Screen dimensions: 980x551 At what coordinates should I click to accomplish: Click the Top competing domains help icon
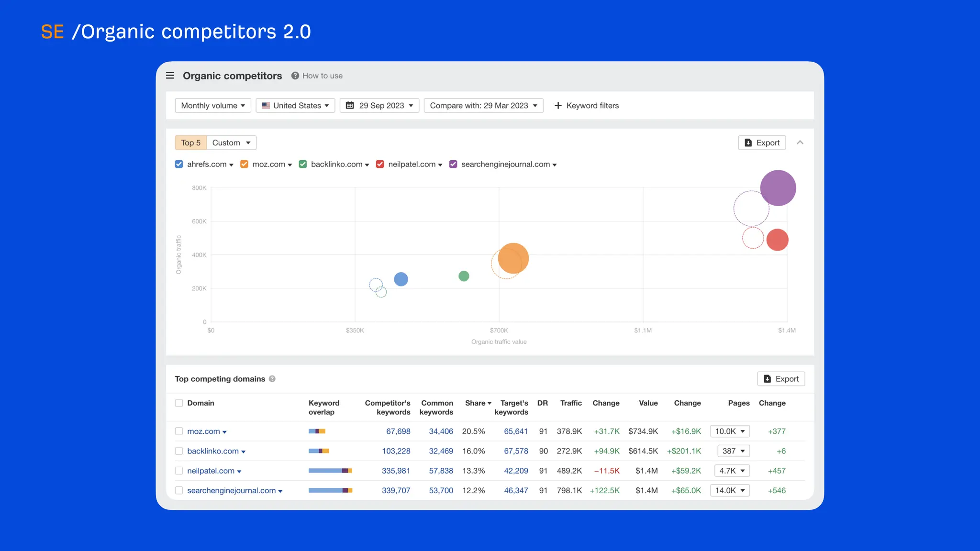click(272, 379)
